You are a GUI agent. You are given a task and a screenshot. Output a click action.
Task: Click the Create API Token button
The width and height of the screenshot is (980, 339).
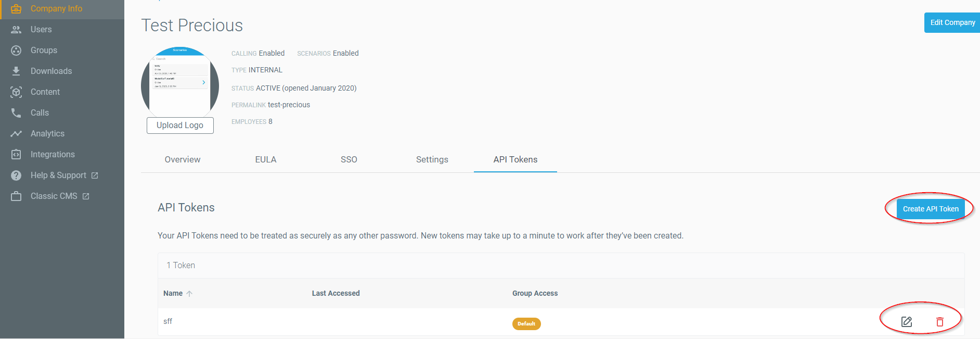931,209
